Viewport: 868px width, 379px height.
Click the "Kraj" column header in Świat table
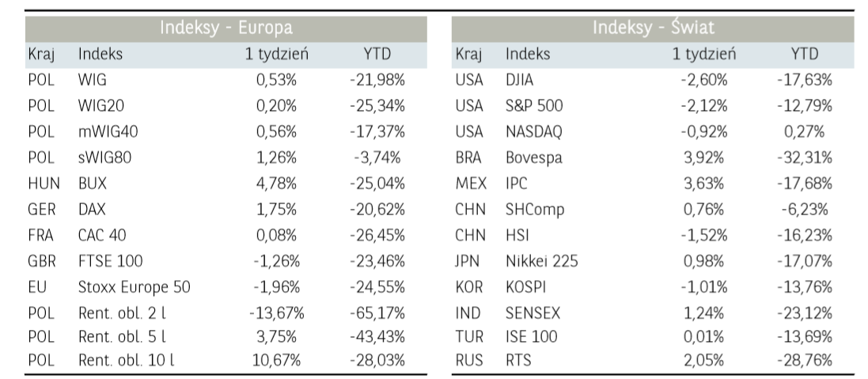pos(468,54)
